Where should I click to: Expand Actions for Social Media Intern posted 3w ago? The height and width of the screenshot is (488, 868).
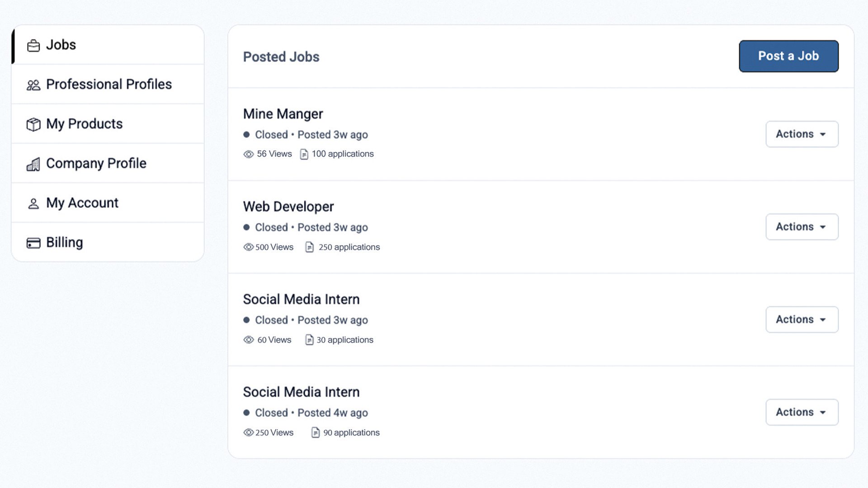(802, 319)
